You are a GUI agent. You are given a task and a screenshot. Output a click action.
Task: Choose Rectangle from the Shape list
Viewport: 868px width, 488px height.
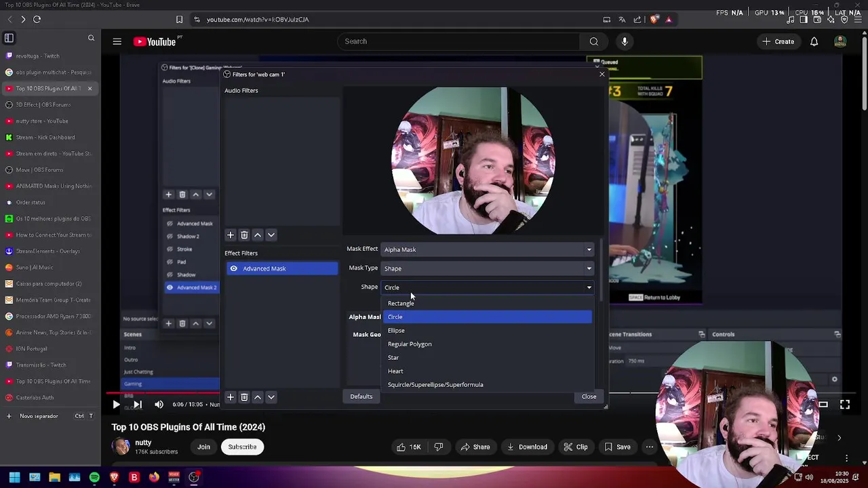(x=488, y=303)
